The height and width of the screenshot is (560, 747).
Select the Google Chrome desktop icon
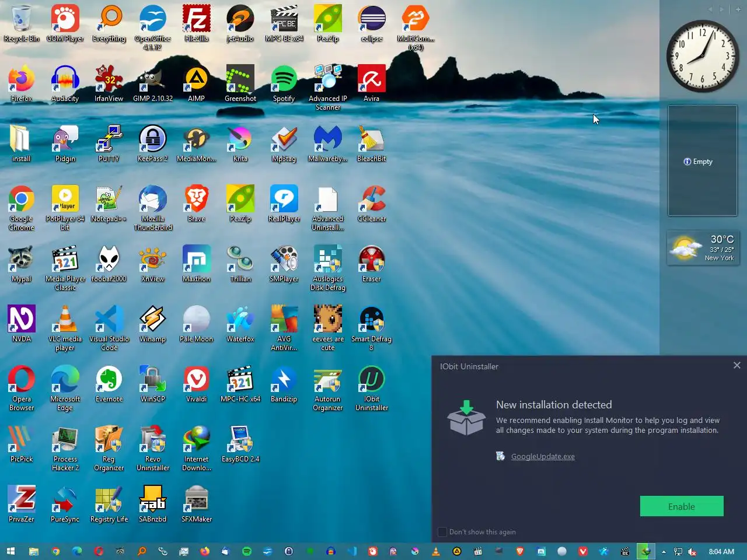tap(22, 208)
